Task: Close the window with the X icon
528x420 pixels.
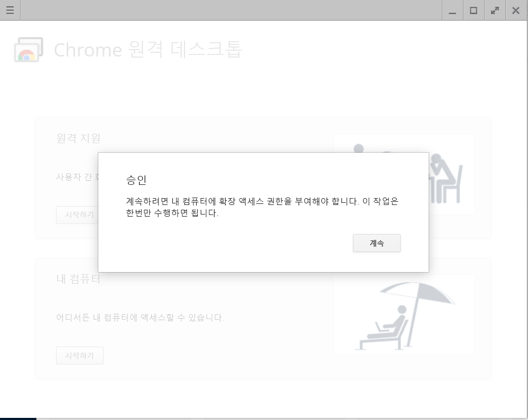Action: point(515,11)
